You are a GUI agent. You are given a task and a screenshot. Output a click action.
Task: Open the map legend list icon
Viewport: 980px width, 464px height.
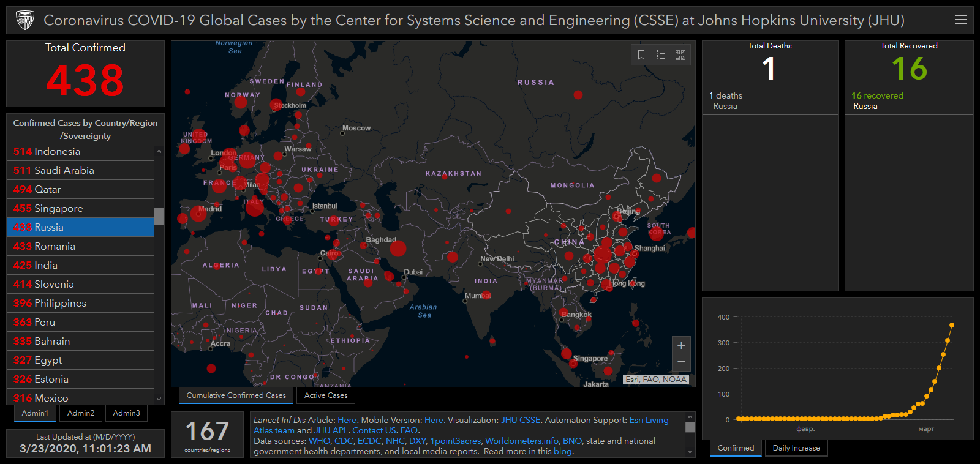661,55
